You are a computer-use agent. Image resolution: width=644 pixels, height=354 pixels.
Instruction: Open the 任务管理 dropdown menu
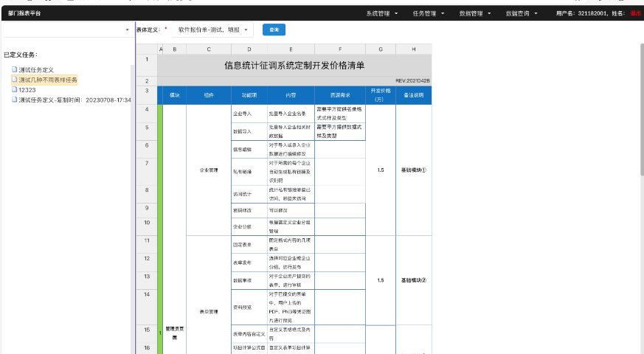coord(429,13)
